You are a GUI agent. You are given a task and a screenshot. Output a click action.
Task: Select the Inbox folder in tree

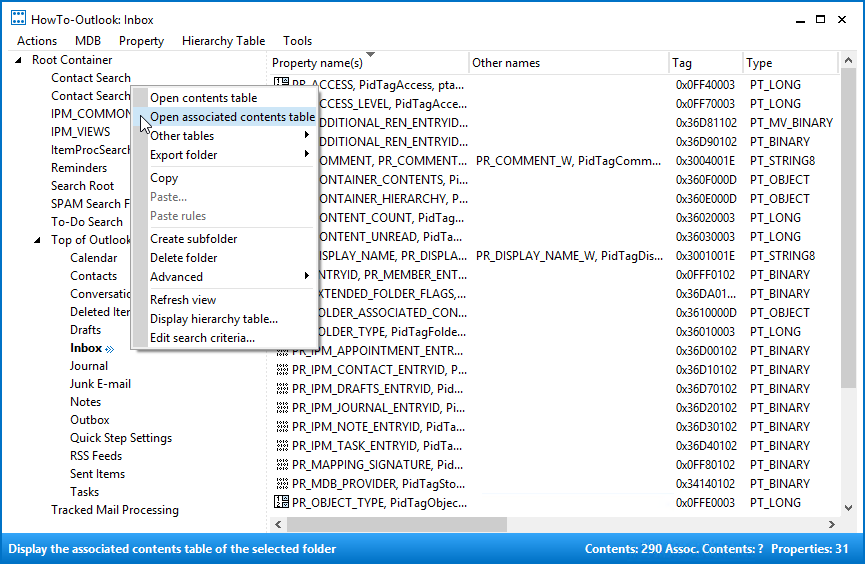coord(86,348)
